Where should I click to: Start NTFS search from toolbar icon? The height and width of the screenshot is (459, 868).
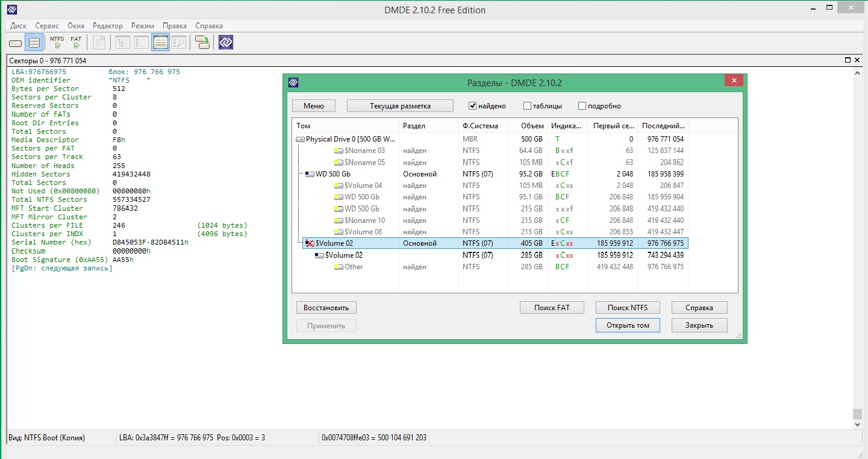click(x=57, y=42)
